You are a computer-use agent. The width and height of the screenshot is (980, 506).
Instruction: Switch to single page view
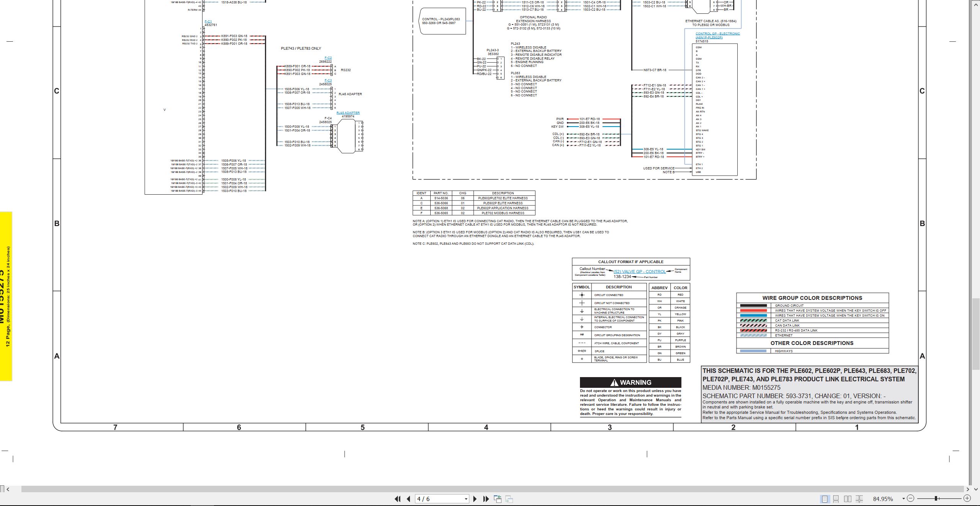pos(825,499)
